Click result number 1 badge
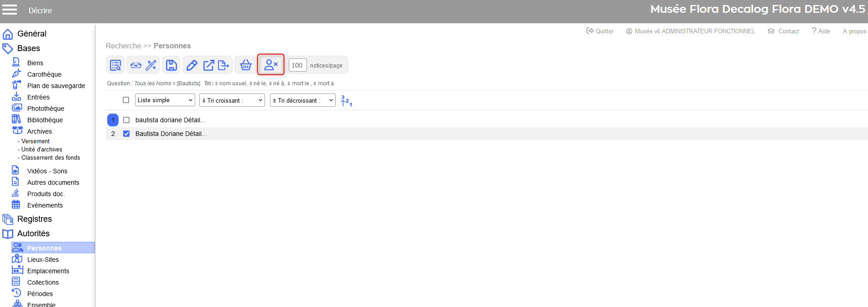 click(113, 120)
